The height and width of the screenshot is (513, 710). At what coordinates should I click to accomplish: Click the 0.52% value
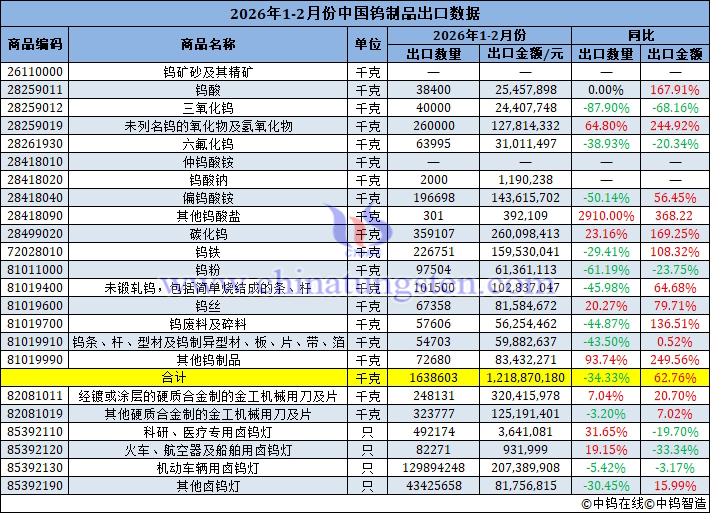point(675,342)
